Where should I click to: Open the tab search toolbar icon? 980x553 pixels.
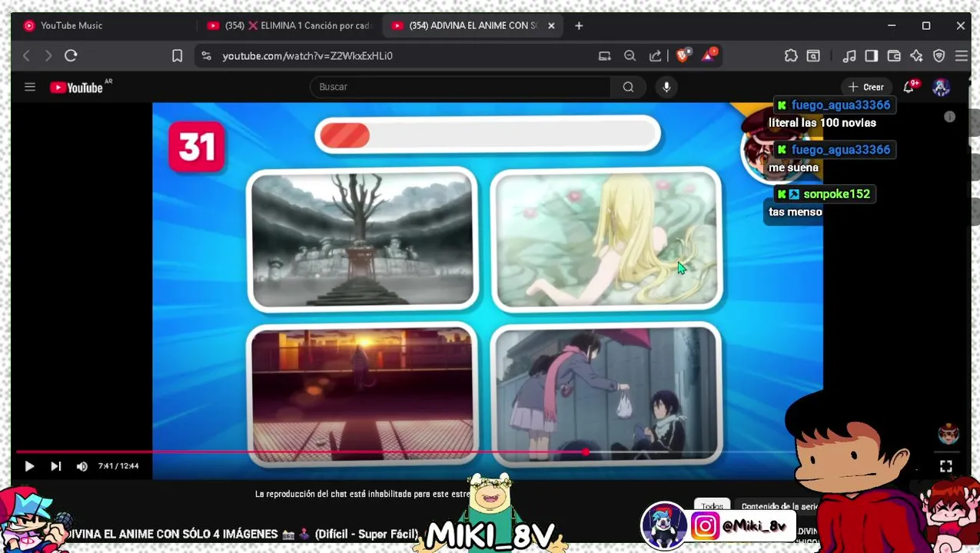[813, 56]
